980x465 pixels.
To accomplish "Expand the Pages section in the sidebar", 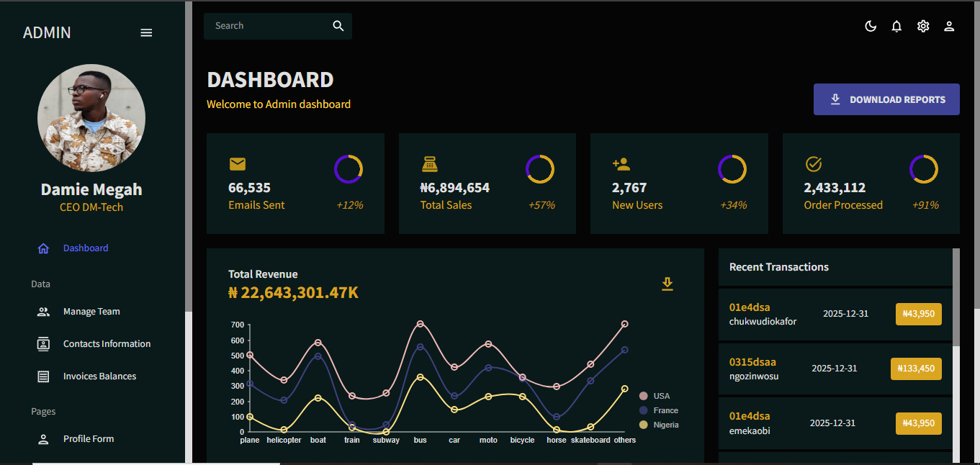I will click(43, 411).
